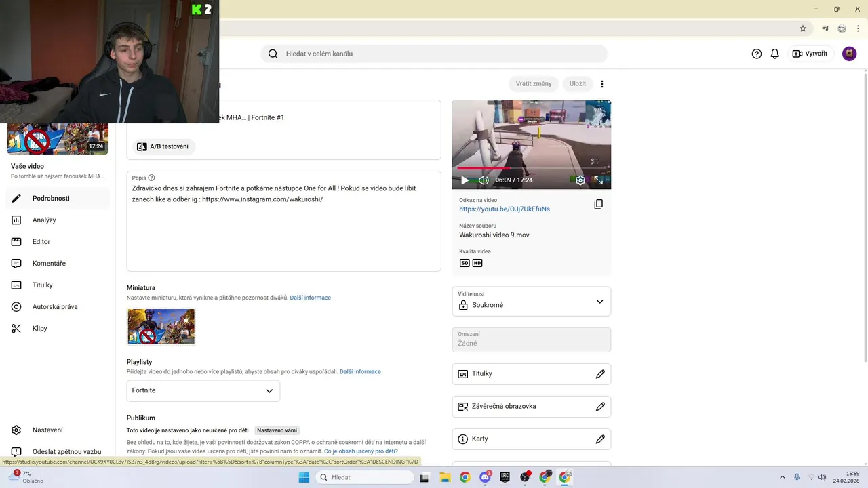Screen dimensions: 868x488
Task: Click the Závěrečná obrazovka end-screen icon
Action: click(x=463, y=407)
